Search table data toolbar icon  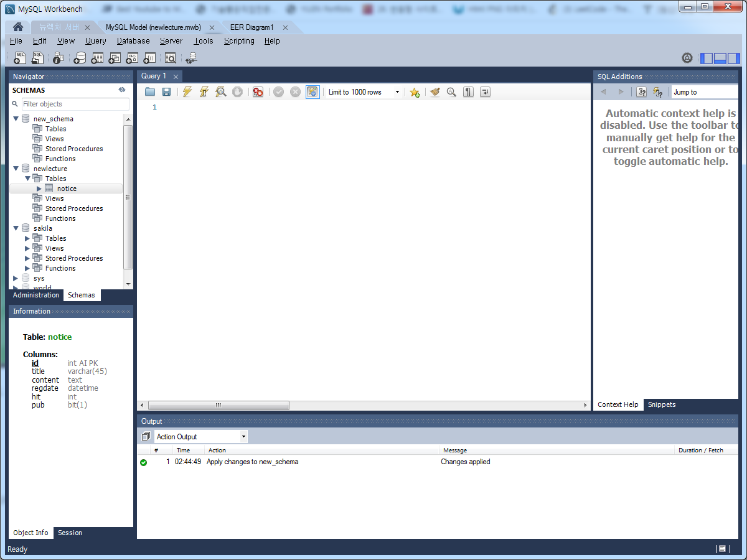pyautogui.click(x=170, y=58)
